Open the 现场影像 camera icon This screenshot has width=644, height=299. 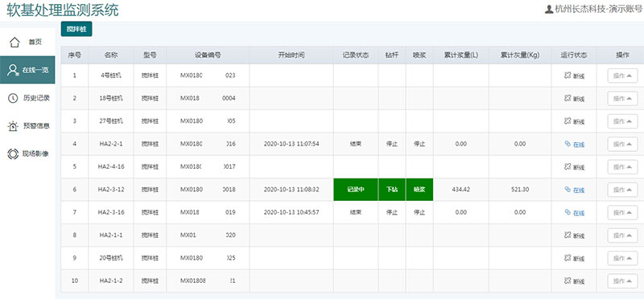[13, 154]
